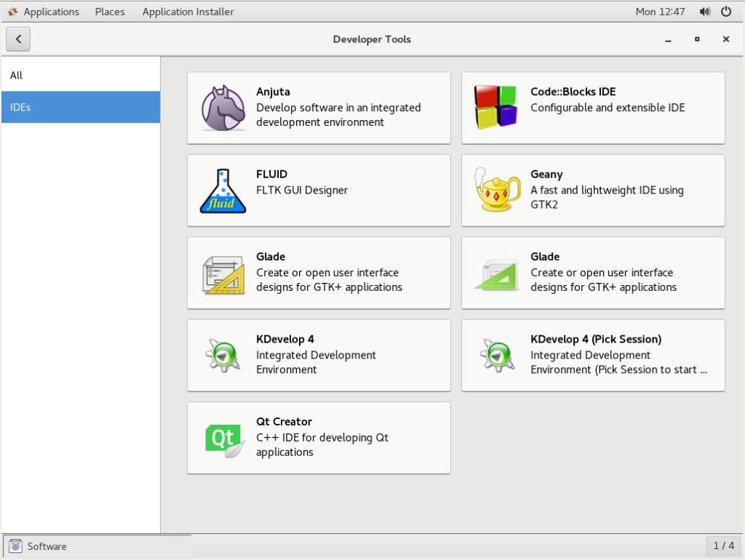Click the FLUID blue flask icon

tap(223, 191)
